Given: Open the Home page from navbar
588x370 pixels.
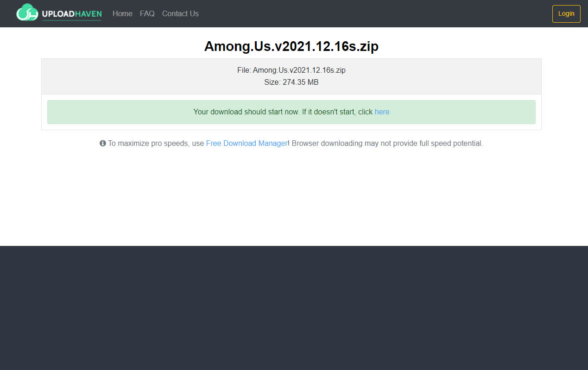Looking at the screenshot, I should click(122, 14).
